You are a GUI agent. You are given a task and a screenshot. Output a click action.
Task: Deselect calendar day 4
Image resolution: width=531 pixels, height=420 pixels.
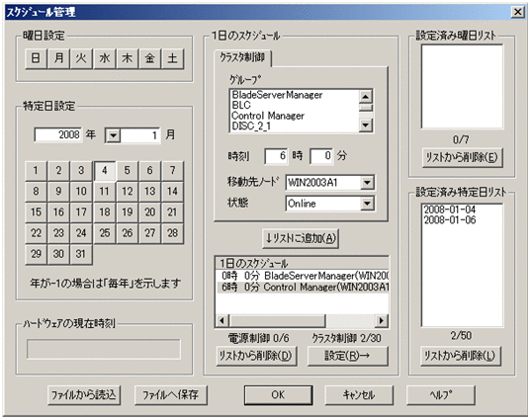(x=104, y=171)
